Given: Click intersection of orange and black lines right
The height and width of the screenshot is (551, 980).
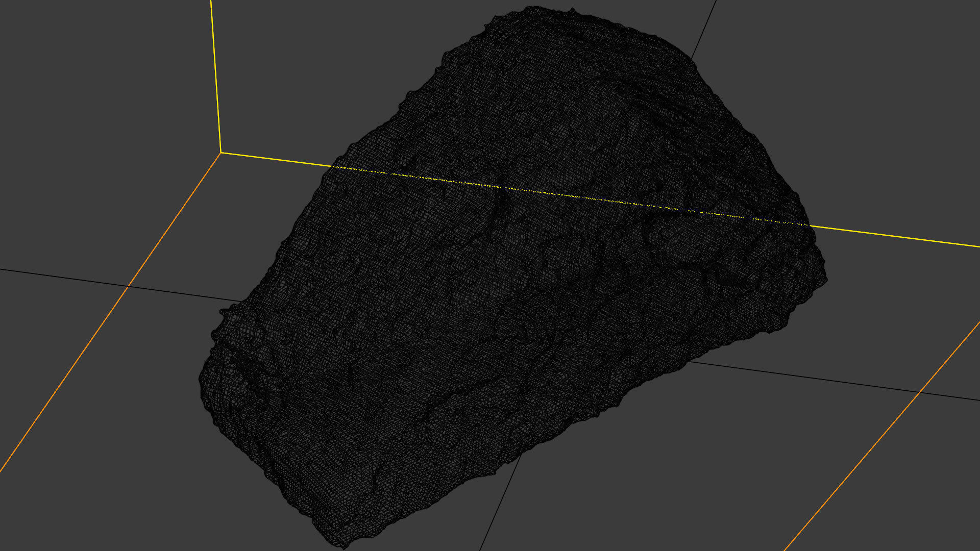Looking at the screenshot, I should (x=920, y=392).
